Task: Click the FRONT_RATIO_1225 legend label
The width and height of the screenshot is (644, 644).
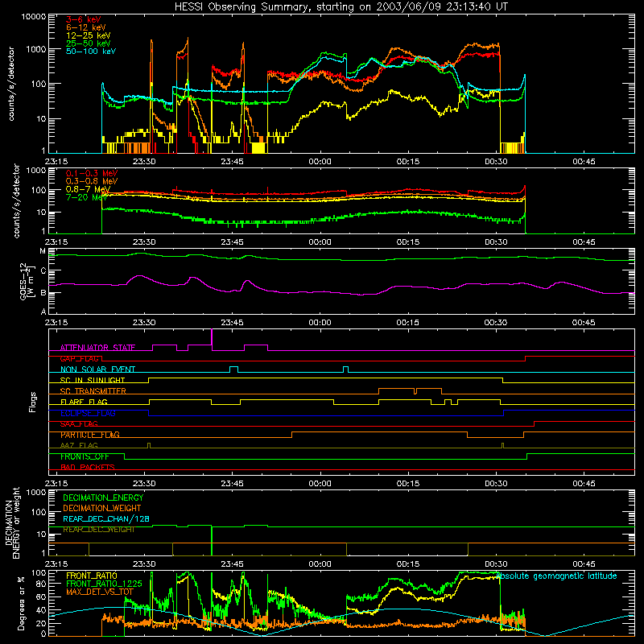Action: 104,584
